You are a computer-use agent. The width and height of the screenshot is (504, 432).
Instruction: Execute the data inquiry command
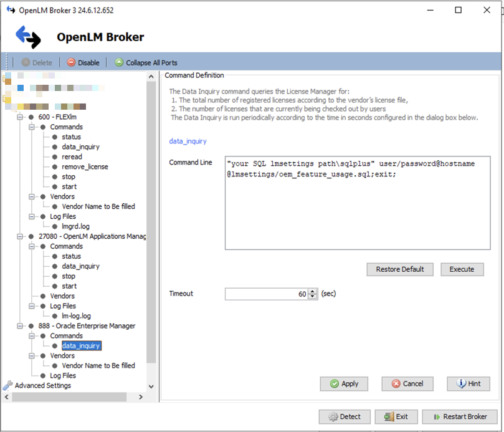click(x=462, y=269)
